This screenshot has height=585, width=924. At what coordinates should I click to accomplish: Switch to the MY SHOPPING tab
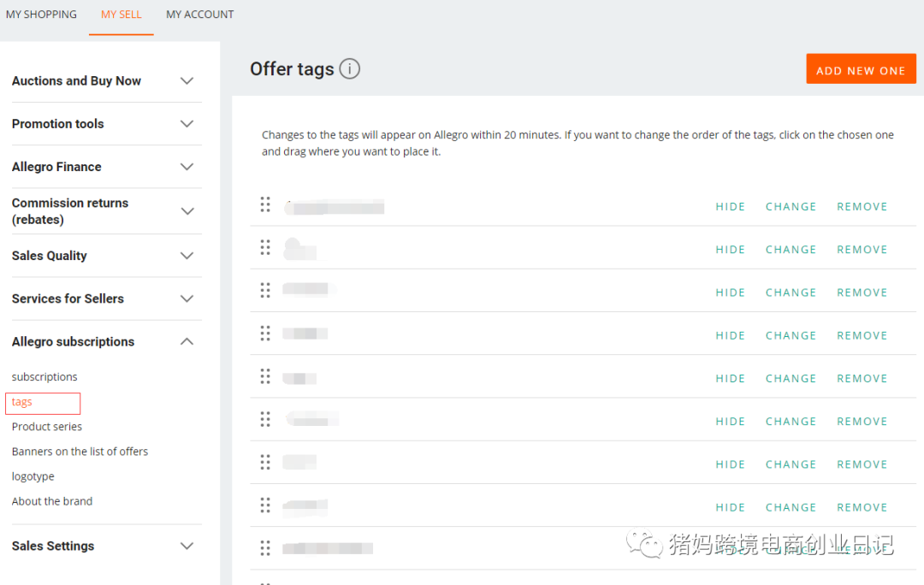click(41, 15)
